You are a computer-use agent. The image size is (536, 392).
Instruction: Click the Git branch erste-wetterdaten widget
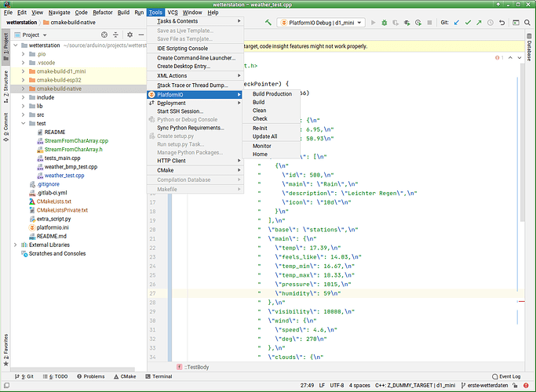(484, 386)
